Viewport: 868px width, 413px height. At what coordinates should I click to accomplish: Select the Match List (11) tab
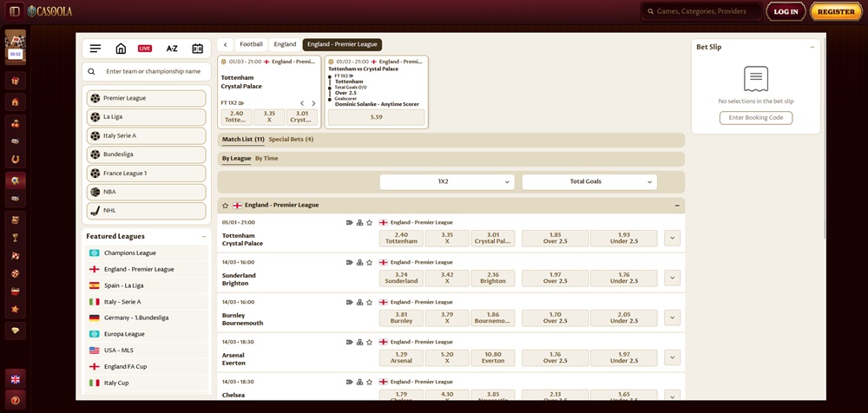(243, 140)
